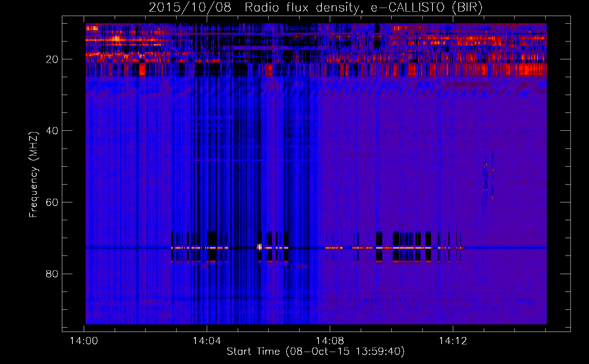Click the '60' frequency tick label
This screenshot has width=589, height=364.
click(x=52, y=202)
